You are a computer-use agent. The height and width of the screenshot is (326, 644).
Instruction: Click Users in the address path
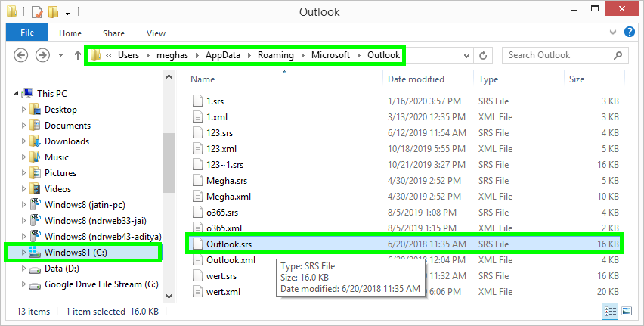click(128, 55)
